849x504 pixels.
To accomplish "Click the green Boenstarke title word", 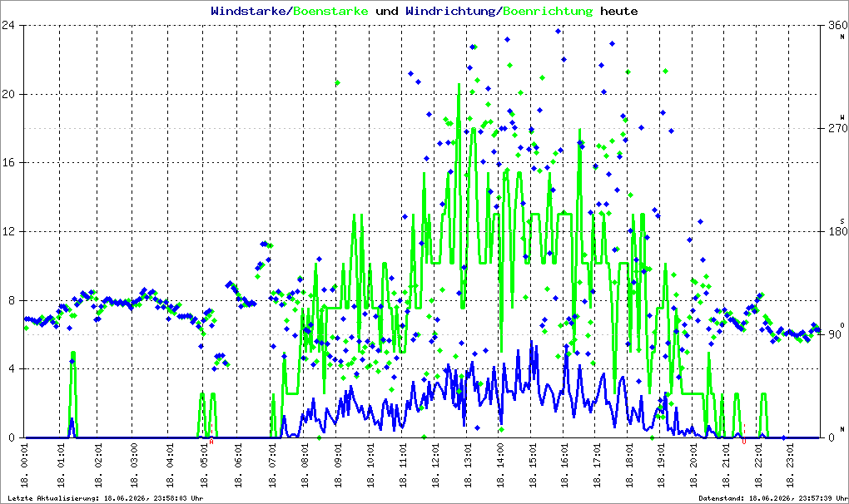I will [x=330, y=11].
